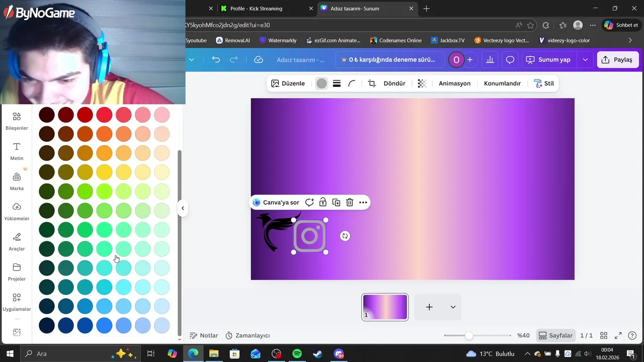
Task: Start presentation with Sunum yap
Action: (x=548, y=59)
